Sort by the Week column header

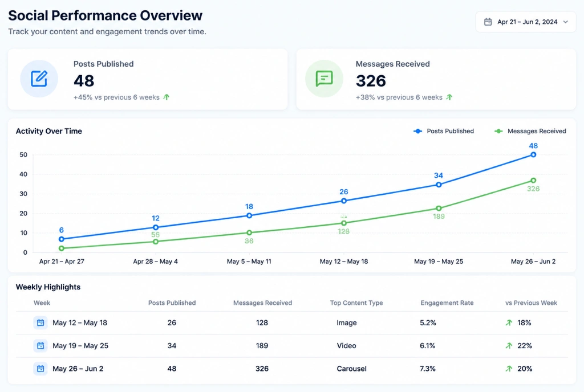coord(42,303)
